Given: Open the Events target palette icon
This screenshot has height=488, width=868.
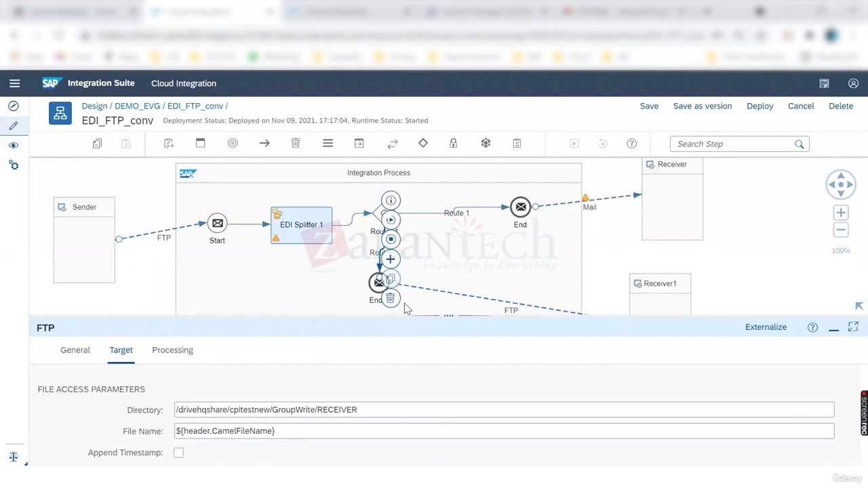Looking at the screenshot, I should tap(233, 144).
